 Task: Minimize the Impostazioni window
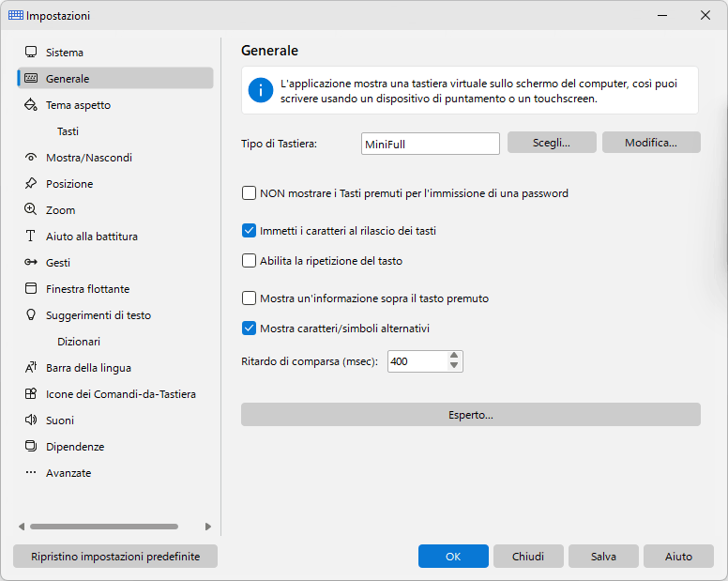point(662,15)
